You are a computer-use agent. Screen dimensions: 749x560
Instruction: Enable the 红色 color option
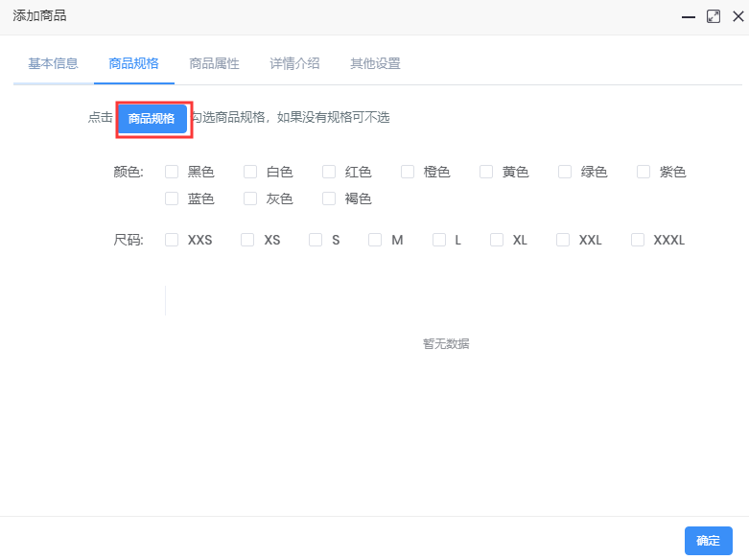tap(329, 172)
